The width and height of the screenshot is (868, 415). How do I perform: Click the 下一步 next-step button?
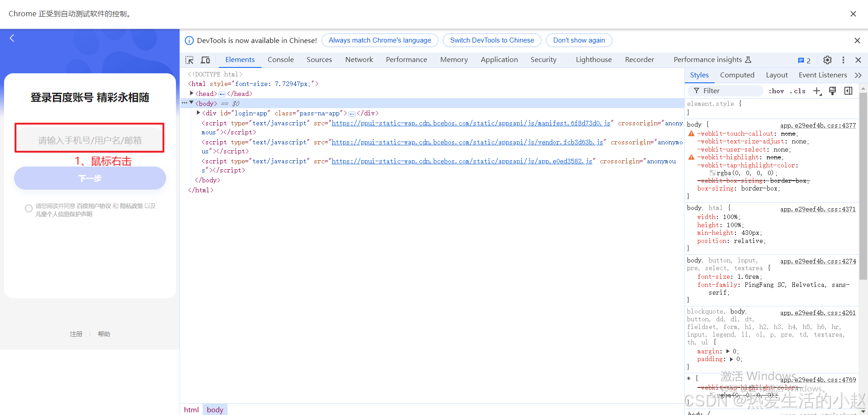point(90,178)
